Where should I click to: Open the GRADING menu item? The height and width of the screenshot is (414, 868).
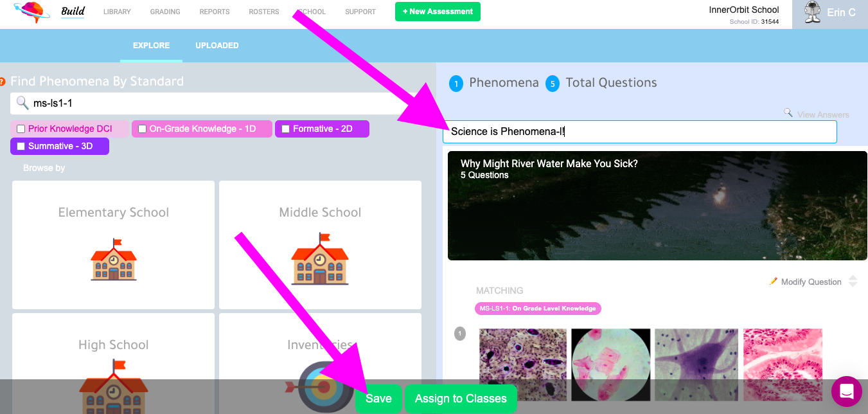tap(165, 12)
